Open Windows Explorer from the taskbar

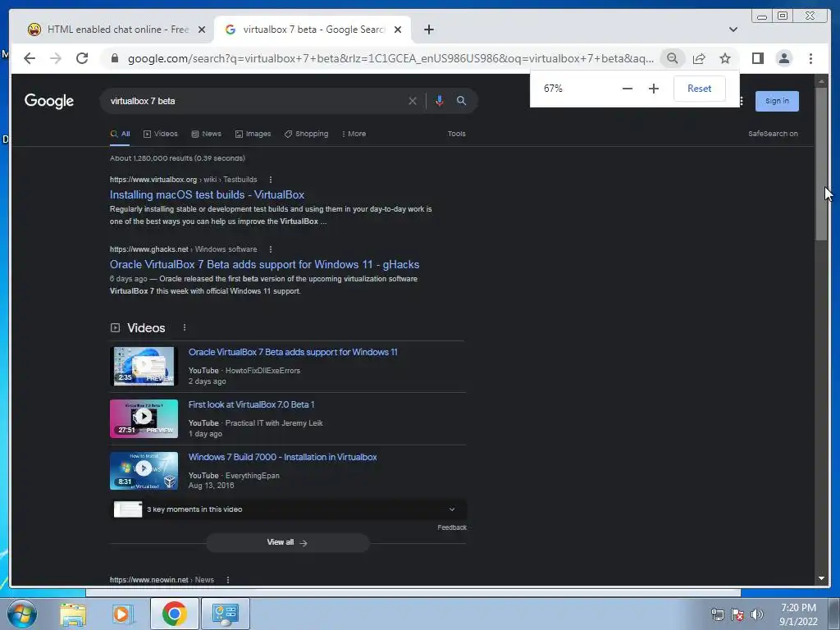[x=72, y=614]
